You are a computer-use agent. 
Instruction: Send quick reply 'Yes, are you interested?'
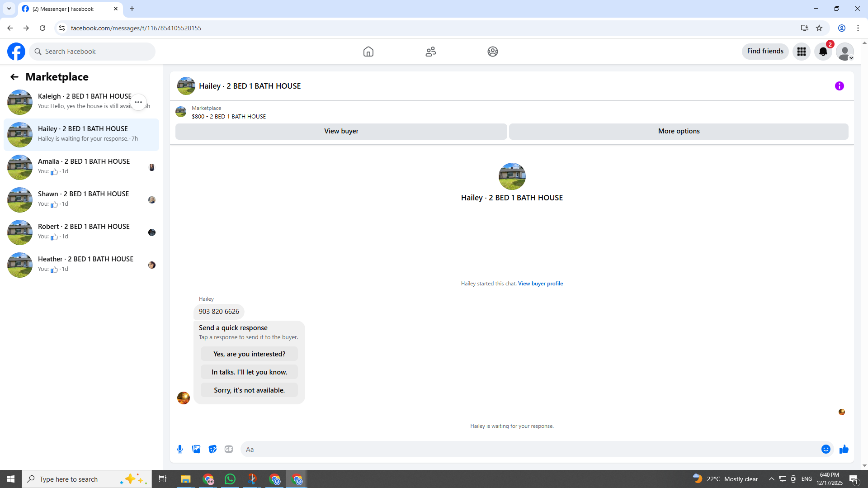click(x=249, y=354)
